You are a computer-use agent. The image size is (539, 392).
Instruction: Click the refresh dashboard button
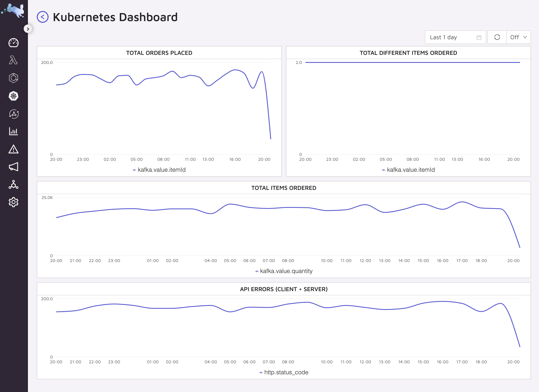tap(497, 37)
